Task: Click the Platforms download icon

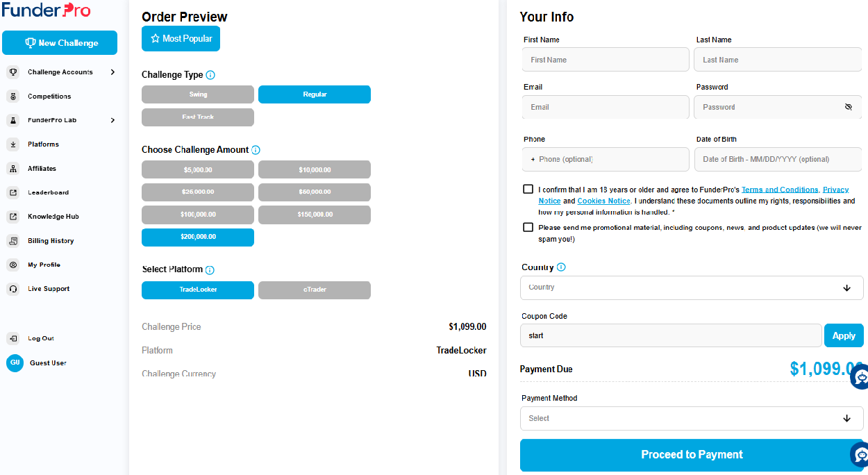Action: tap(12, 144)
